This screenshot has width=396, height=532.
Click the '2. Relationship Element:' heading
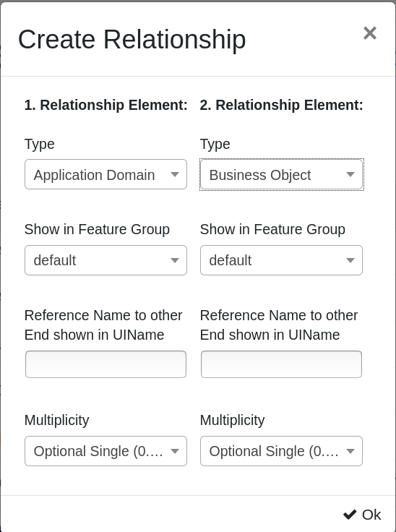coord(281,105)
